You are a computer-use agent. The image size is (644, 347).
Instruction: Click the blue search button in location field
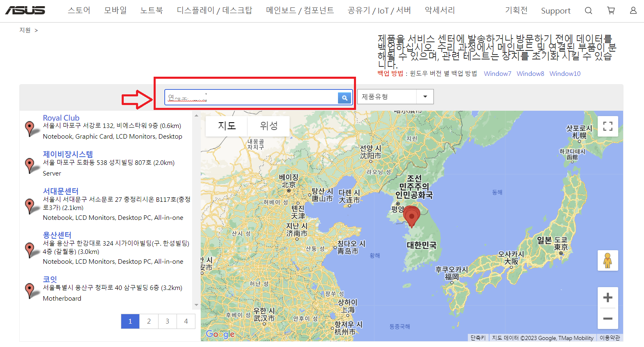345,98
